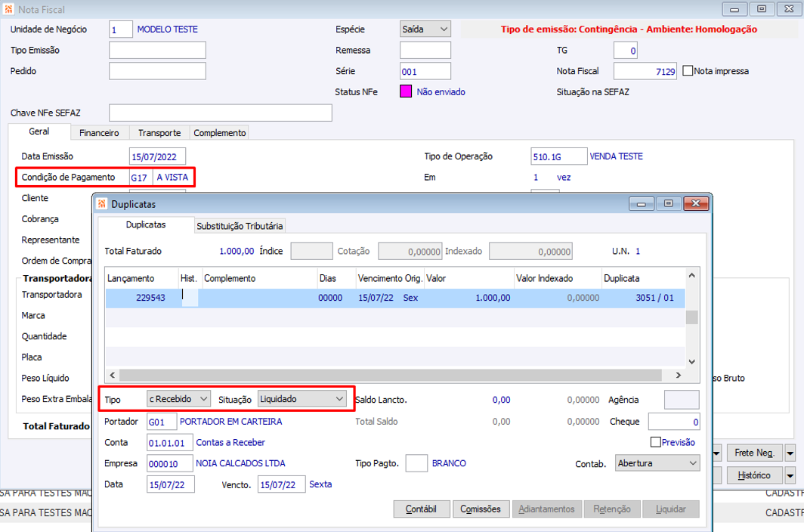
Task: Click Condição de Pagamento code G17
Action: click(x=141, y=178)
